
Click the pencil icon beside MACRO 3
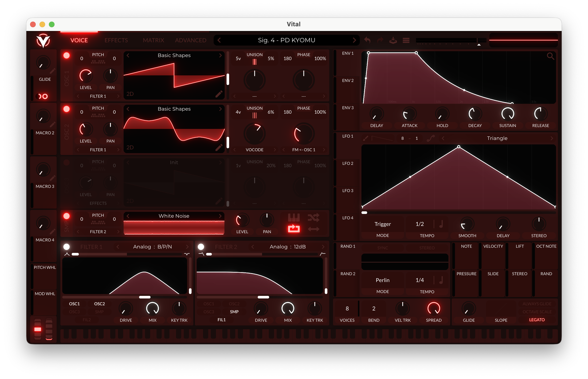(x=52, y=178)
